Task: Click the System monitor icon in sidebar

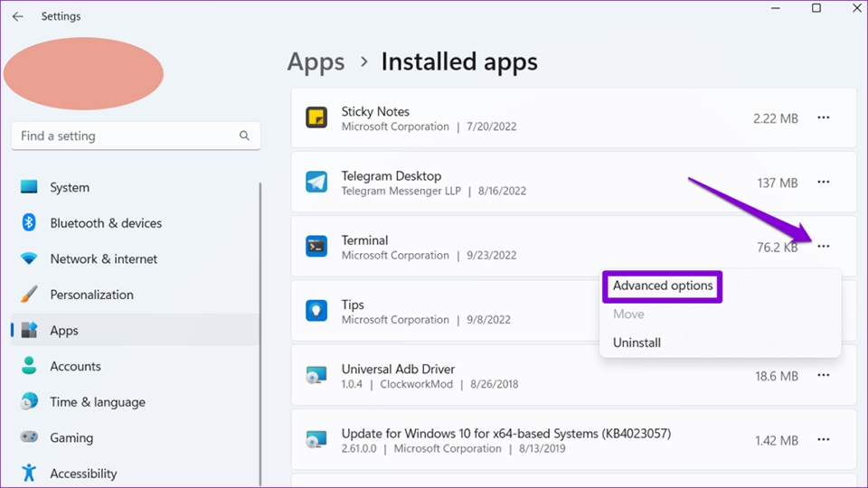Action: (29, 187)
